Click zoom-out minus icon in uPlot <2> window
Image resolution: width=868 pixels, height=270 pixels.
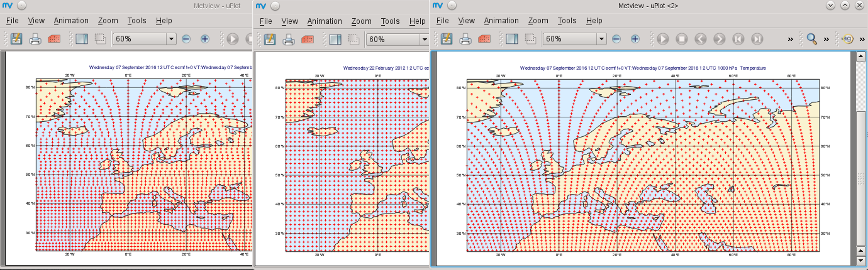[x=616, y=39]
